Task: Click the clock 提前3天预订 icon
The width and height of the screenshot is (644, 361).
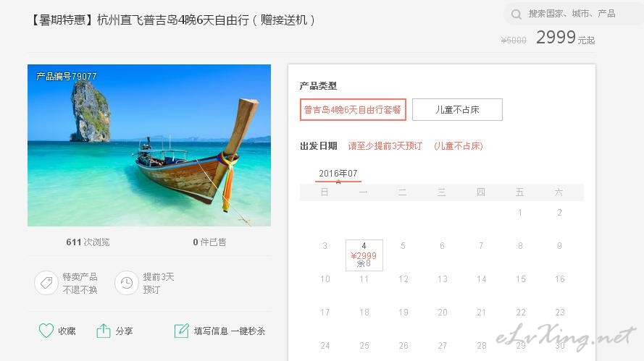Action: [127, 283]
